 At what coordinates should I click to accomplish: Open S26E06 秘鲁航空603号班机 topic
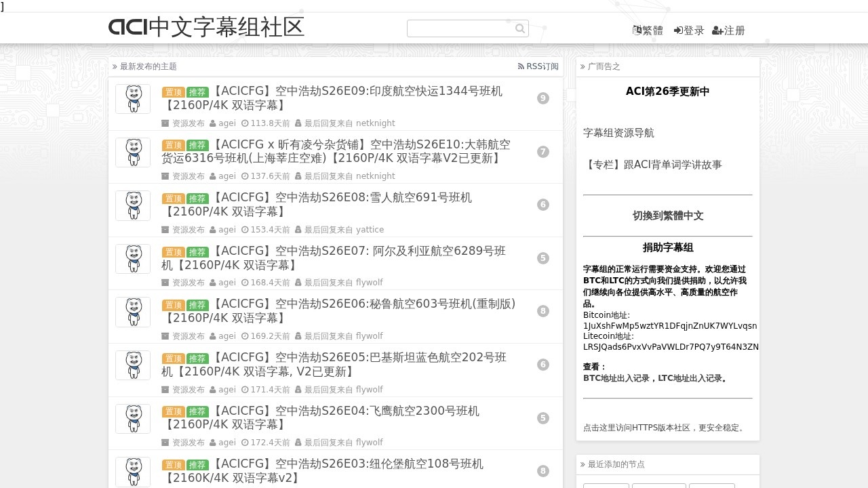(x=338, y=311)
